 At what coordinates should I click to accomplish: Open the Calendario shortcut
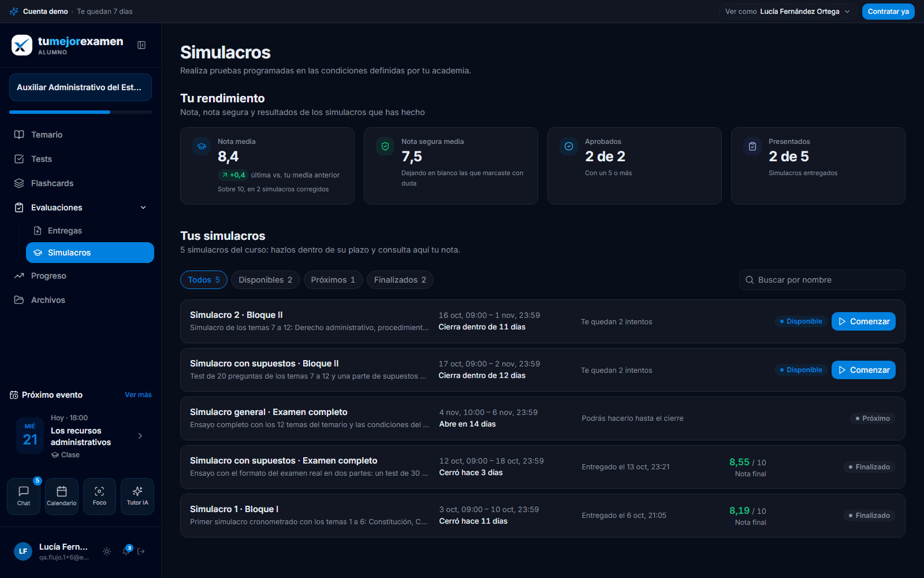tap(62, 497)
